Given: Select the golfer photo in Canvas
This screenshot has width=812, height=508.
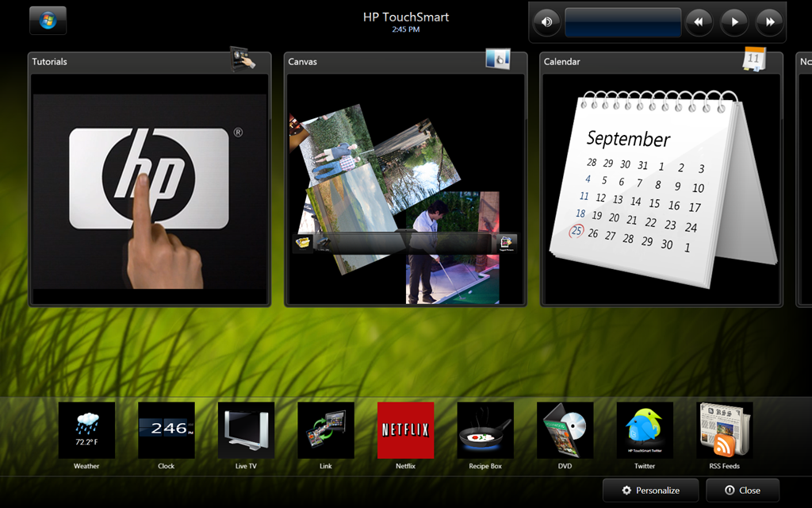Looking at the screenshot, I should click(452, 248).
